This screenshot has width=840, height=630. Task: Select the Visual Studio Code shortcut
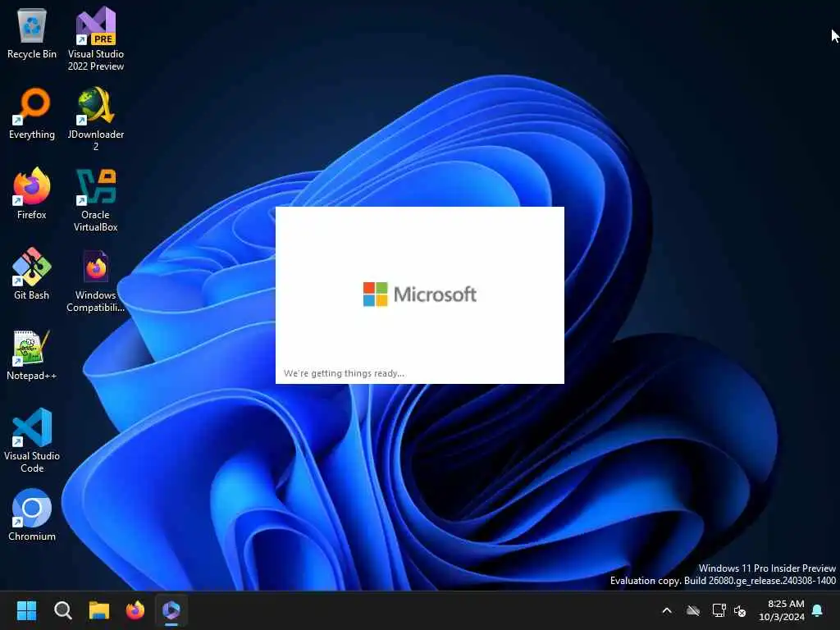pyautogui.click(x=32, y=441)
